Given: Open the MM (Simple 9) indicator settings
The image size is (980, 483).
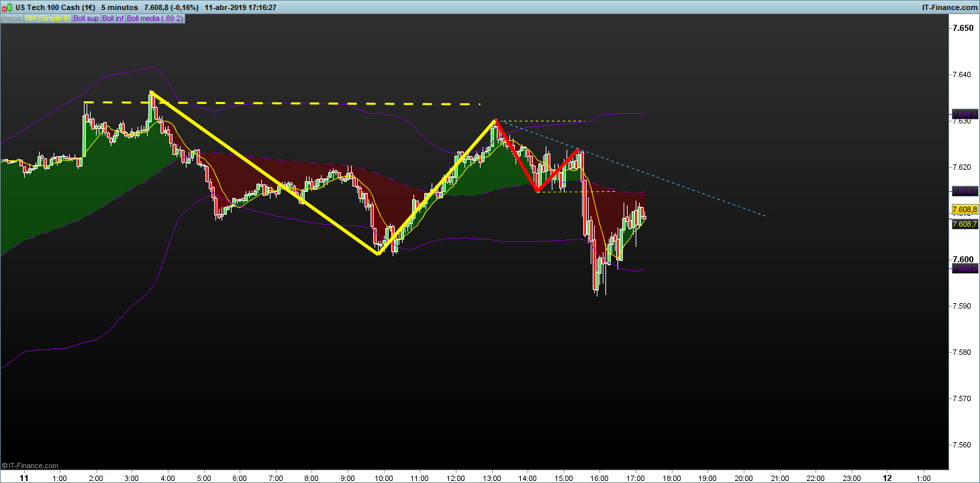Looking at the screenshot, I should coord(47,19).
